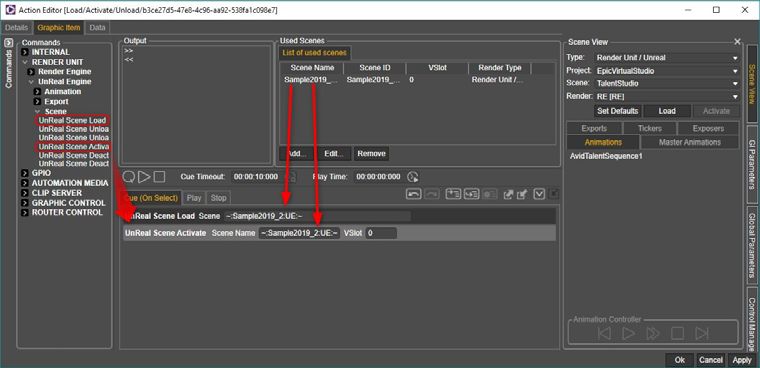Click the insert command row icon
This screenshot has height=368, width=760.
(471, 194)
